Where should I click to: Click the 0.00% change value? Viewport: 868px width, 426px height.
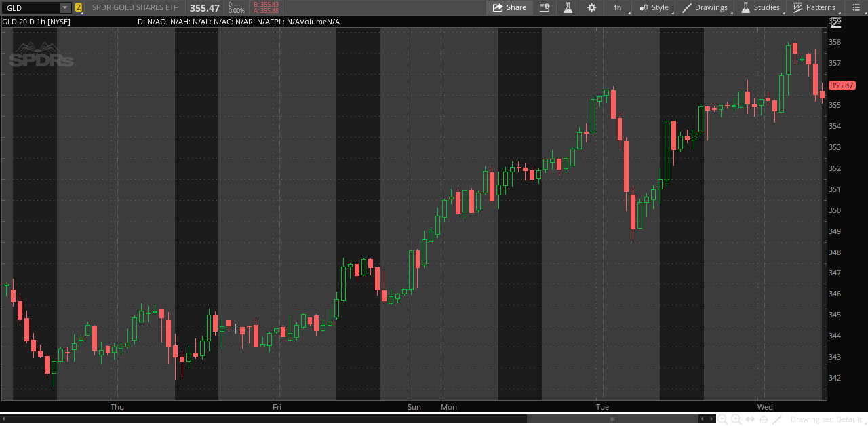237,11
